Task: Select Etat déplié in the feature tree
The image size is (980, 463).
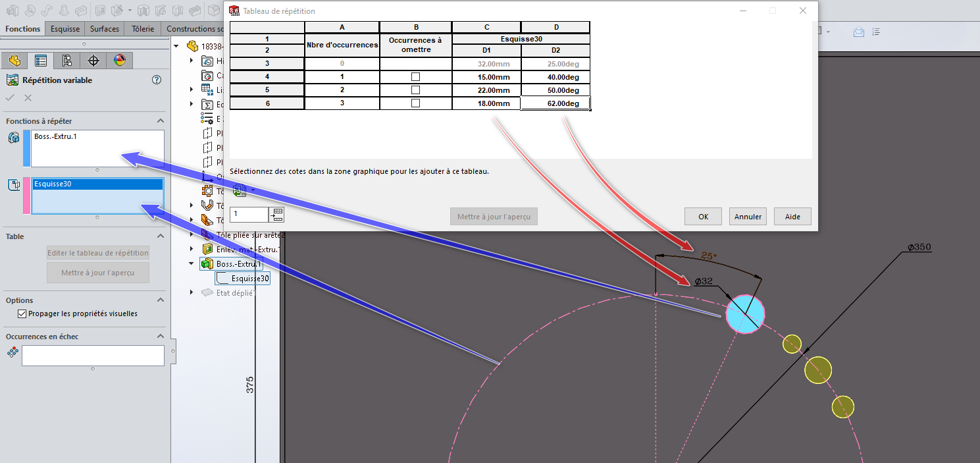Action: click(x=236, y=293)
